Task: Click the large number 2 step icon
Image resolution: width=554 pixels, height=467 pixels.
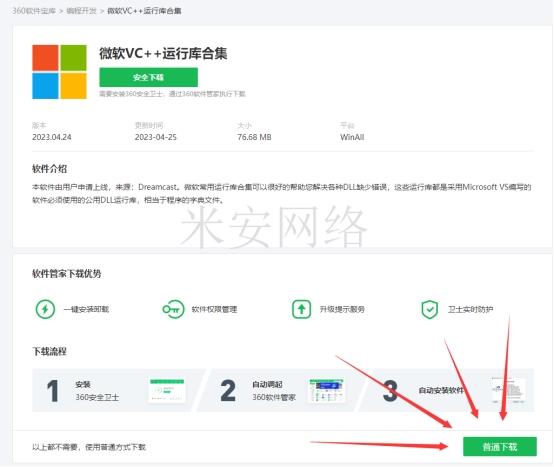Action: coord(228,391)
